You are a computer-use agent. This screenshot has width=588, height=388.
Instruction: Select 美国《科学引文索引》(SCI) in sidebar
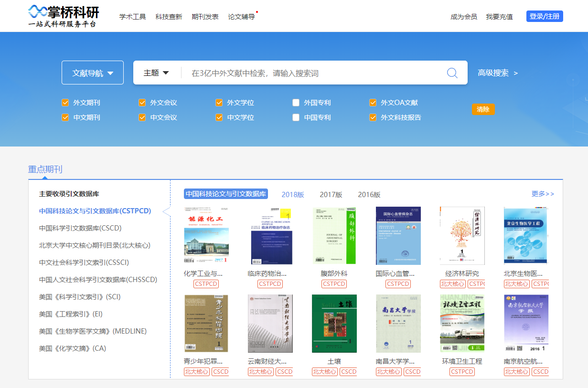pyautogui.click(x=80, y=297)
